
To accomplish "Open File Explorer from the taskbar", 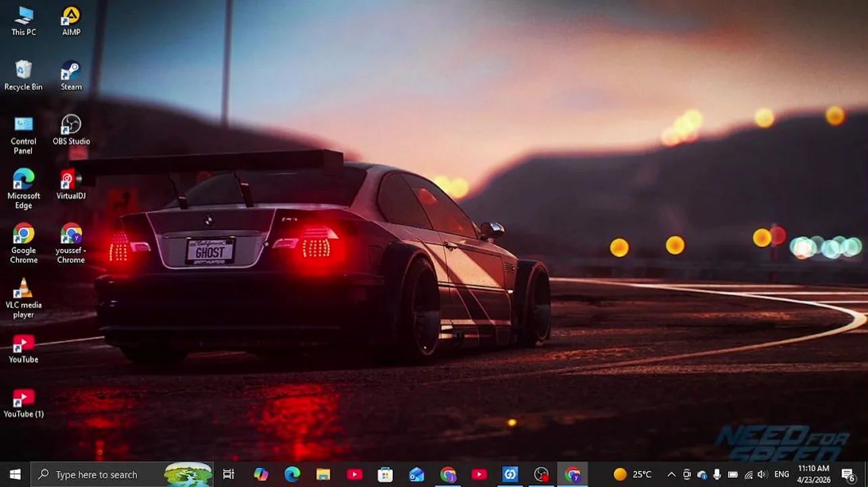I will [323, 474].
